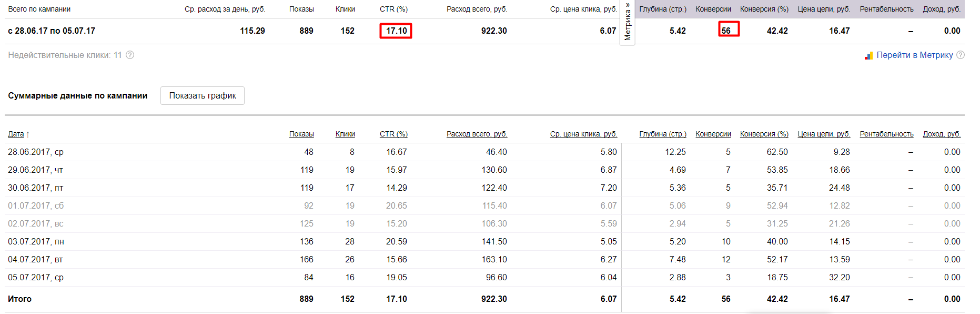The width and height of the screenshot is (980, 314).
Task: Sort by Ср. цена клика column header
Action: [x=583, y=134]
